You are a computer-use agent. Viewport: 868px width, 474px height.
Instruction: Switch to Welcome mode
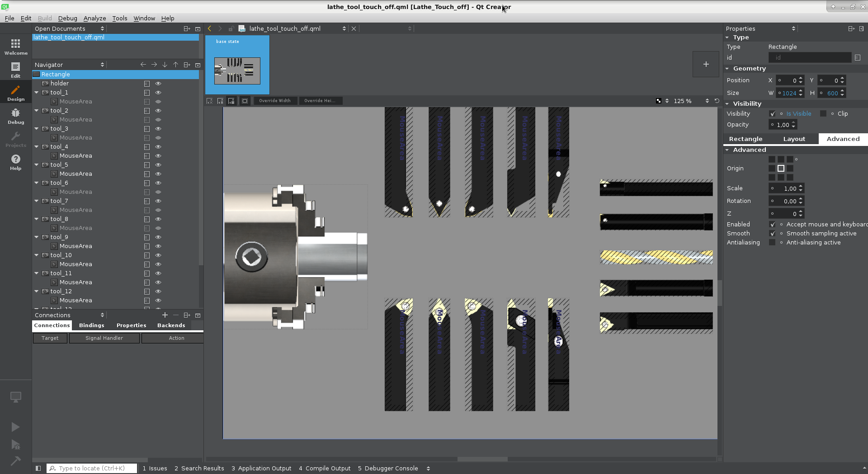[x=16, y=47]
